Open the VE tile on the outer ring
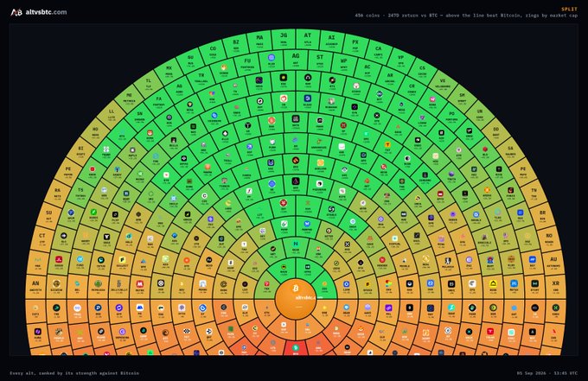This screenshot has width=588, height=381. pyautogui.click(x=443, y=83)
